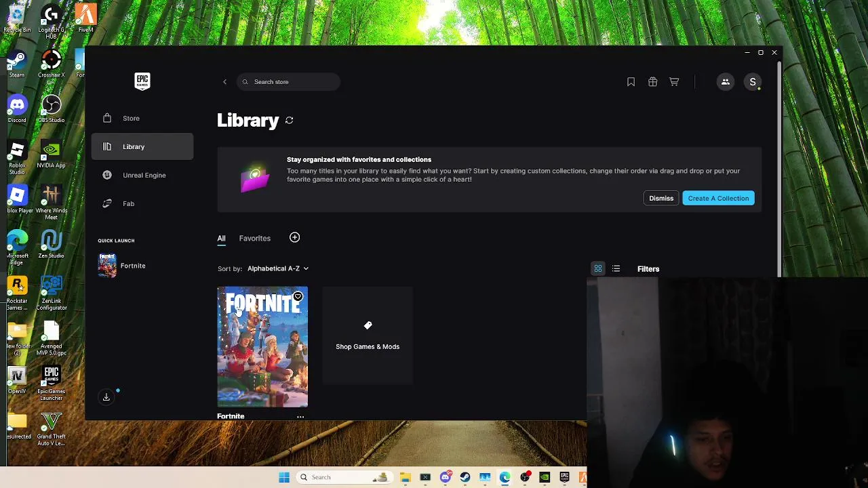Open Fab in the sidebar

click(x=142, y=203)
